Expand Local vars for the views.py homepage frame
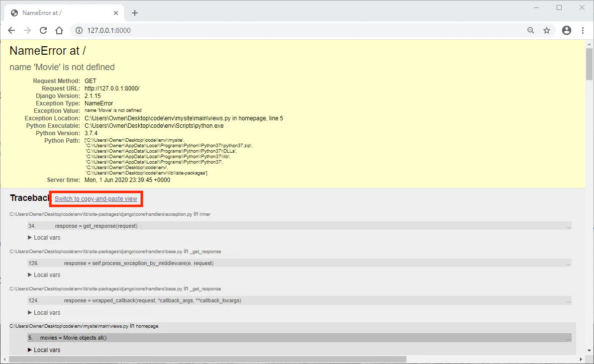594x364 pixels. click(44, 350)
